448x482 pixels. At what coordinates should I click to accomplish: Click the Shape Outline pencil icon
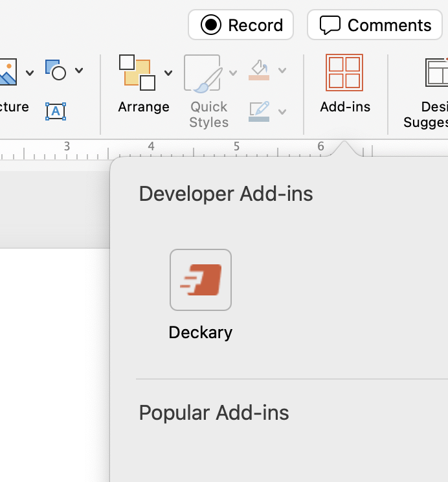coord(259,111)
